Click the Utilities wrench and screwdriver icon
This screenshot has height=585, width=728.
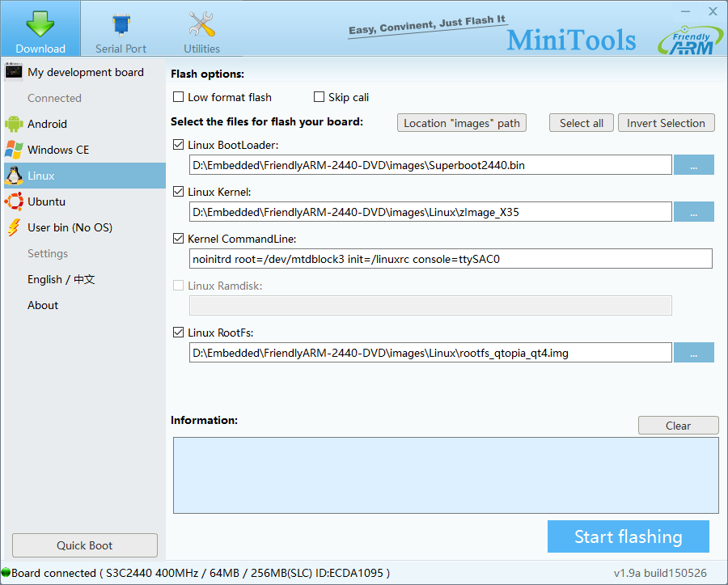point(201,24)
